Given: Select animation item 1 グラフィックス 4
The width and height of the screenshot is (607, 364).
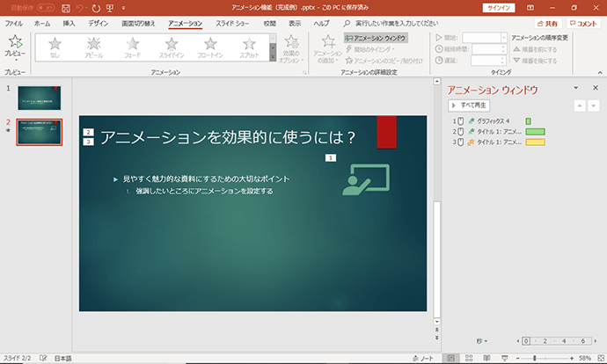Looking at the screenshot, I should pos(492,121).
